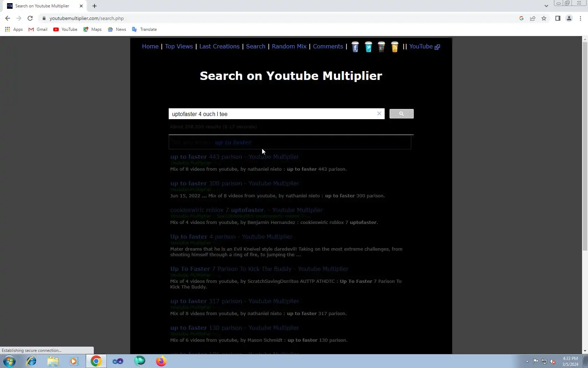View site security info lock icon

(x=44, y=18)
